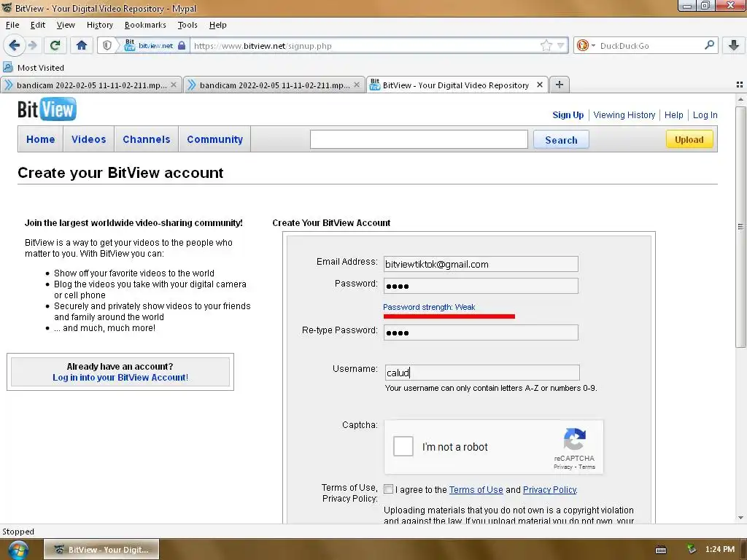Click the yellow Upload button
This screenshot has height=560, width=747.
tap(689, 139)
